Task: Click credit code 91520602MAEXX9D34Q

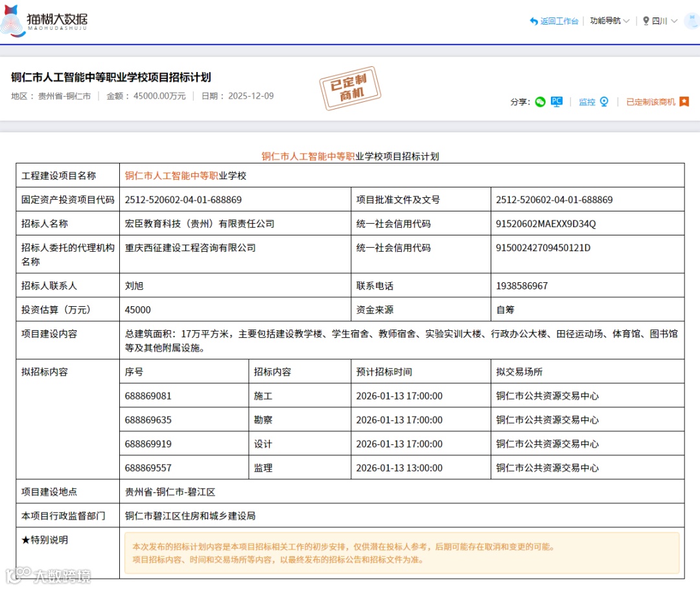Action: coord(546,223)
